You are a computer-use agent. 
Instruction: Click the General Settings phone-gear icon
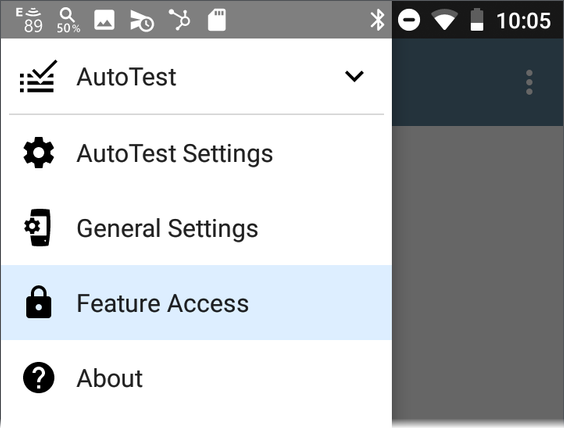coord(37,228)
